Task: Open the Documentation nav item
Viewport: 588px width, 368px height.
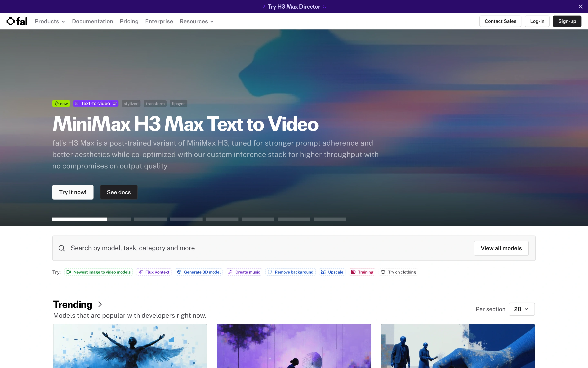Action: (92, 21)
